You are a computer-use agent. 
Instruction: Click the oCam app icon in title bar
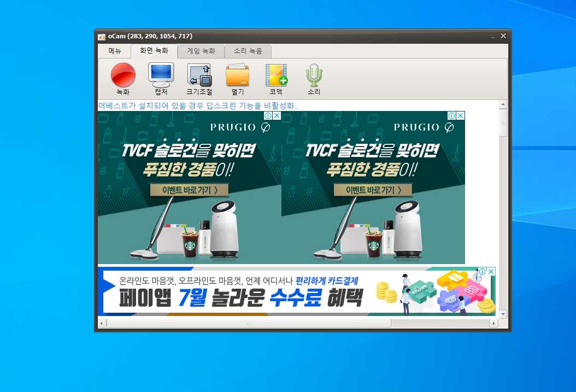point(102,37)
